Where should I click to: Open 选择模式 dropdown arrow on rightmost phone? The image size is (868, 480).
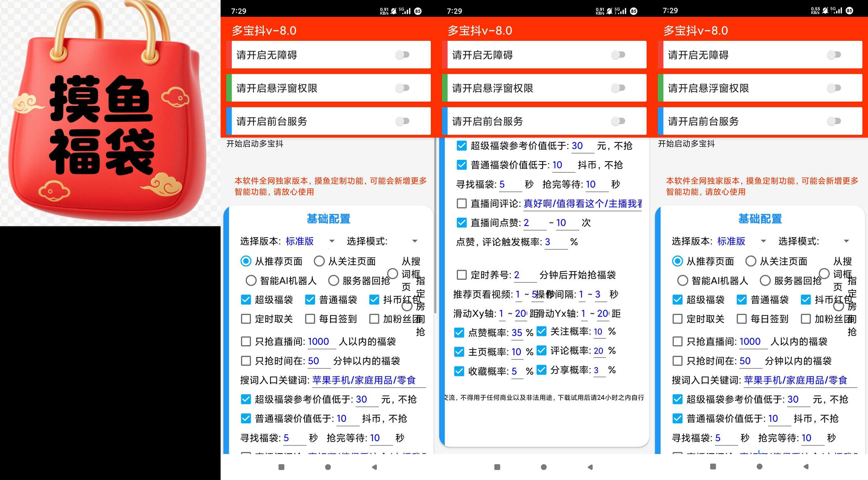tap(846, 241)
